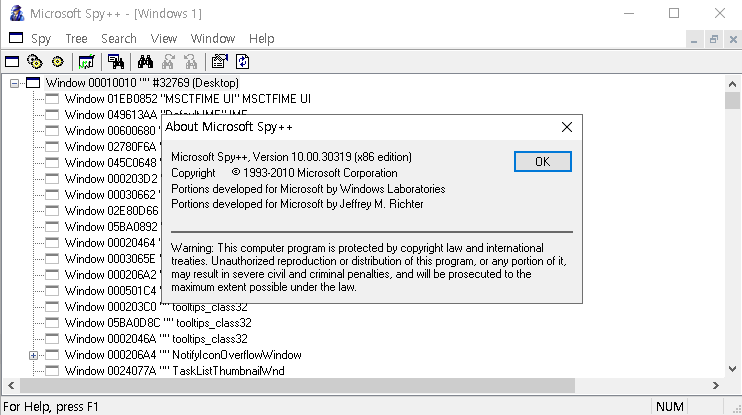Select the MSCTFIME UI window row
The image size is (742, 415).
[187, 99]
